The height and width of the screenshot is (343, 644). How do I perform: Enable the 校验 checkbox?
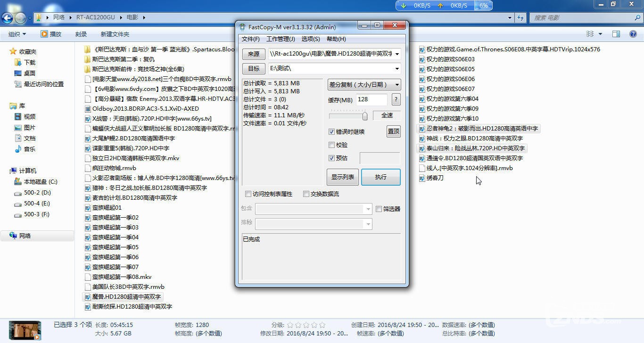click(331, 145)
